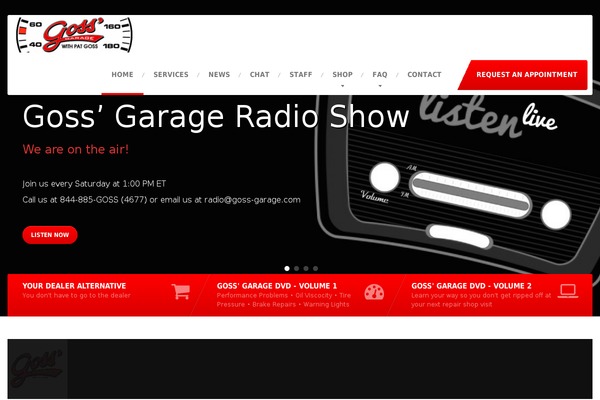This screenshot has width=600, height=400.
Task: Go to the SERVICES page
Action: (x=171, y=75)
